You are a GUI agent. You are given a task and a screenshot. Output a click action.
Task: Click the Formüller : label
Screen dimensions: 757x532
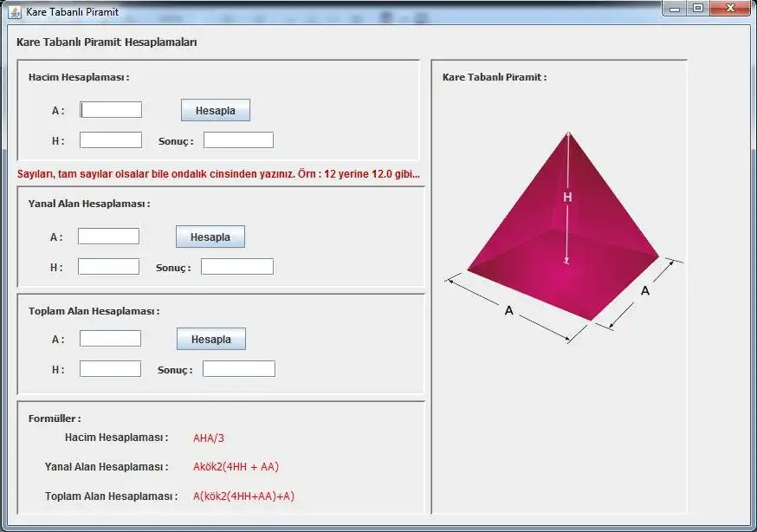(x=55, y=418)
